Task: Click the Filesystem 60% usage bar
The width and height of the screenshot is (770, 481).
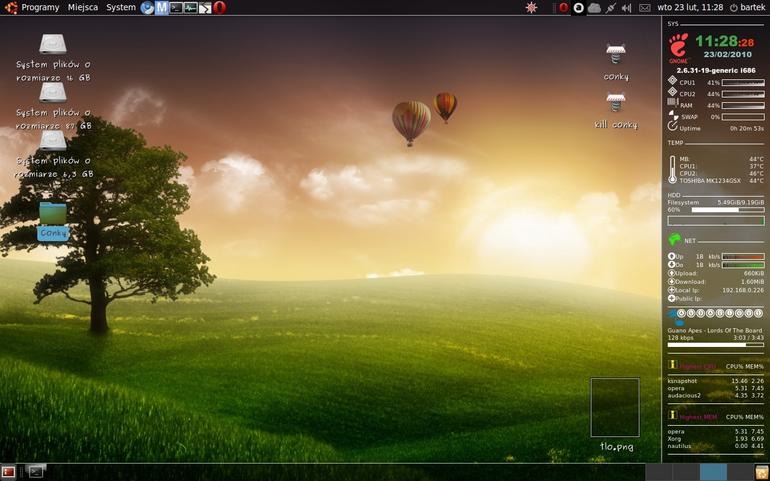Action: pos(727,210)
